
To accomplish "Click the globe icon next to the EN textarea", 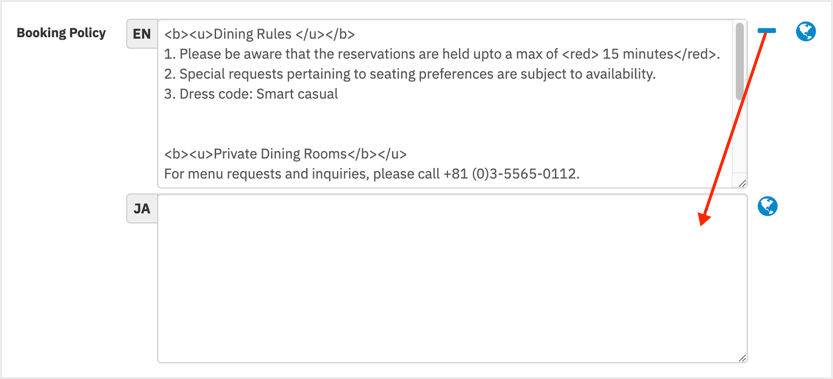I will (x=805, y=32).
